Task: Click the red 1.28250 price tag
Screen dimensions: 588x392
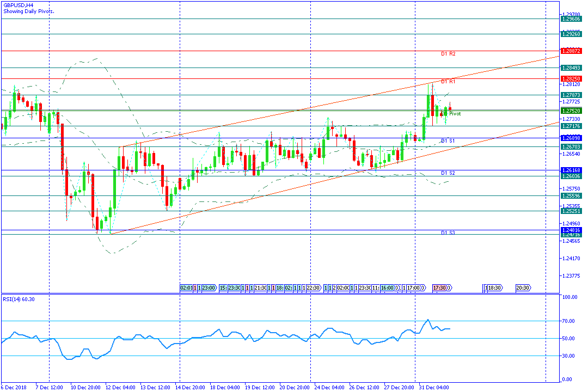Action: pos(571,79)
